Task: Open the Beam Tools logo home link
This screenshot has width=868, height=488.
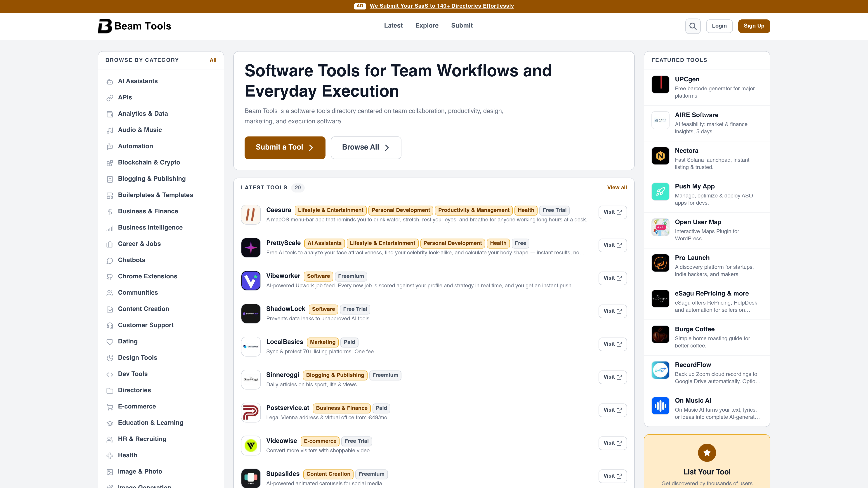Action: point(134,26)
